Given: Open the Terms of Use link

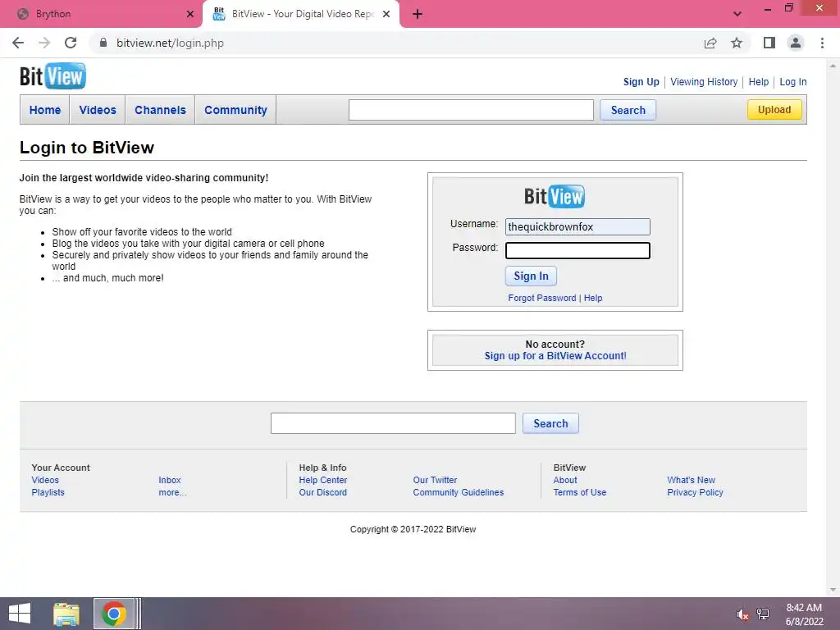Looking at the screenshot, I should 580,492.
